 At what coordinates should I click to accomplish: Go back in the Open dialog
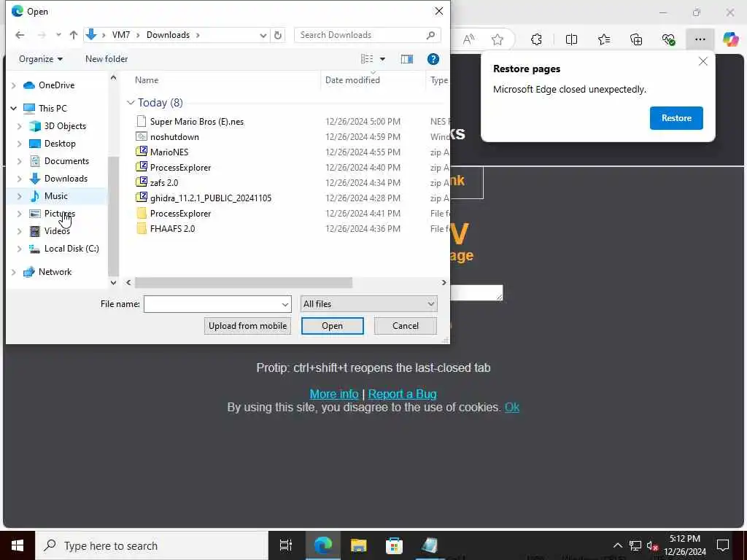20,35
